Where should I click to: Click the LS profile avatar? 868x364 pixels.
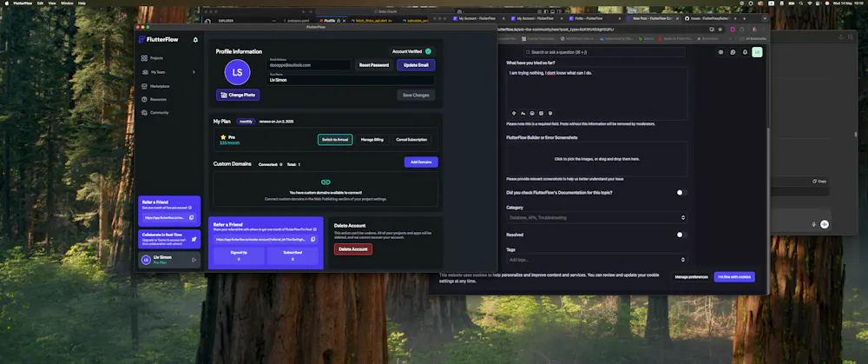[x=237, y=73]
